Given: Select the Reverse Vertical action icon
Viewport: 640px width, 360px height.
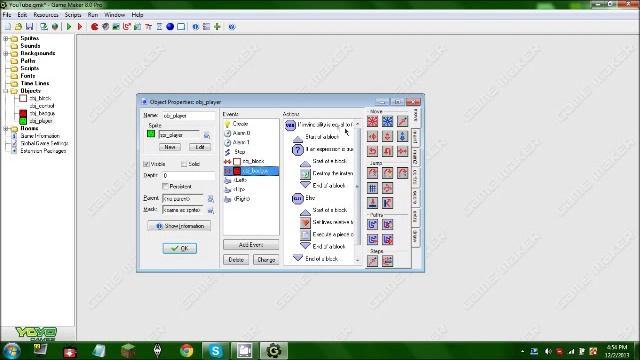Looking at the screenshot, I should 387,151.
